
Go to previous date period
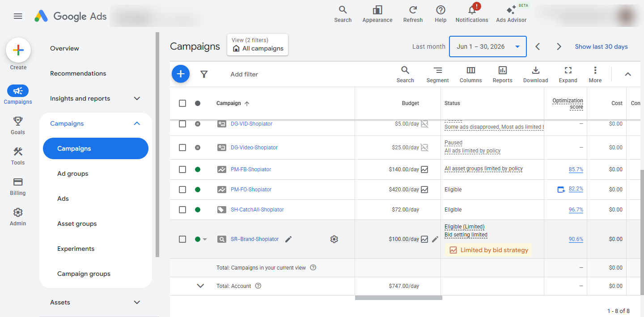538,46
